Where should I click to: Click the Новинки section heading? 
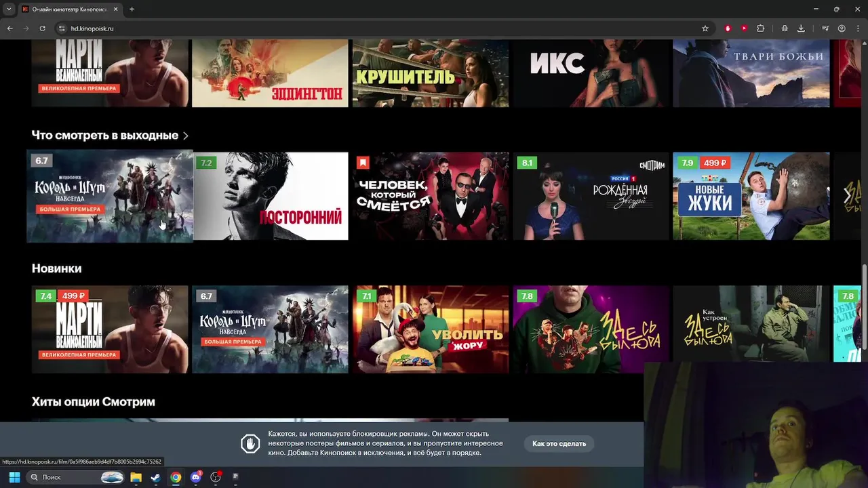pos(56,268)
